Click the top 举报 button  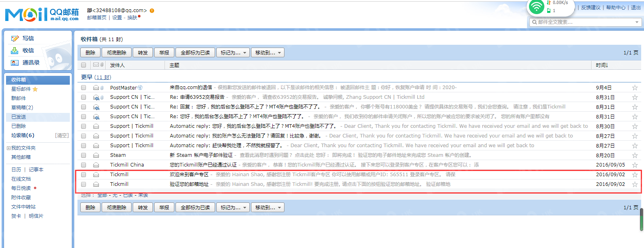pyautogui.click(x=164, y=53)
